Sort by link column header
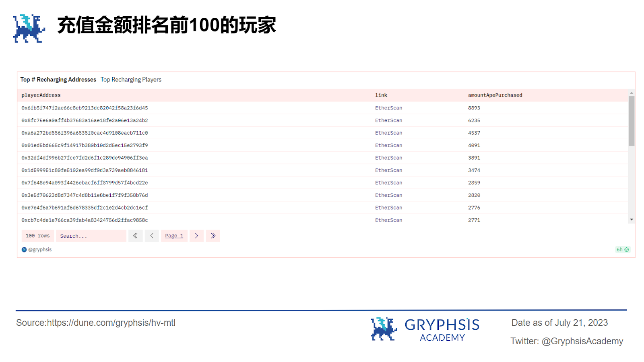Image resolution: width=644 pixels, height=362 pixels. coord(381,95)
